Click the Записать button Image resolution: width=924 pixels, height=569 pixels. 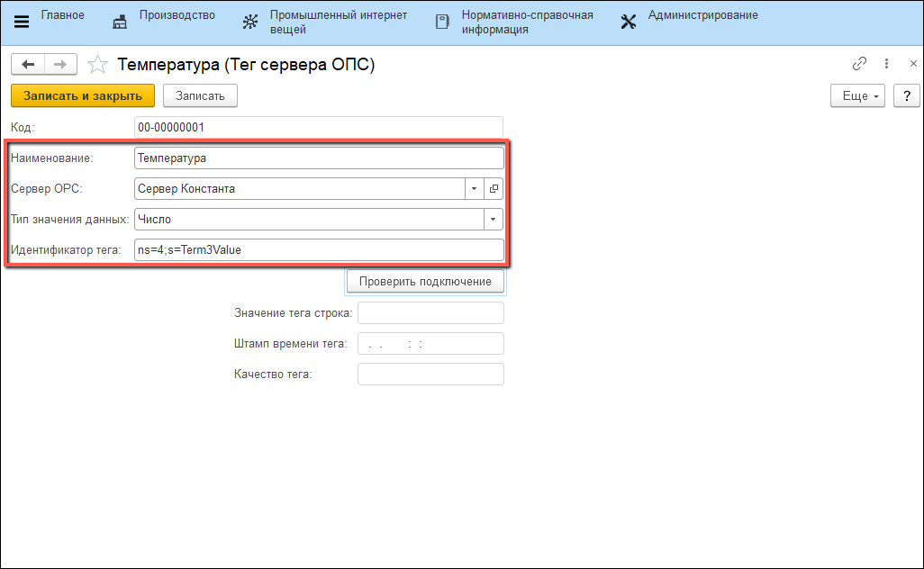(200, 95)
